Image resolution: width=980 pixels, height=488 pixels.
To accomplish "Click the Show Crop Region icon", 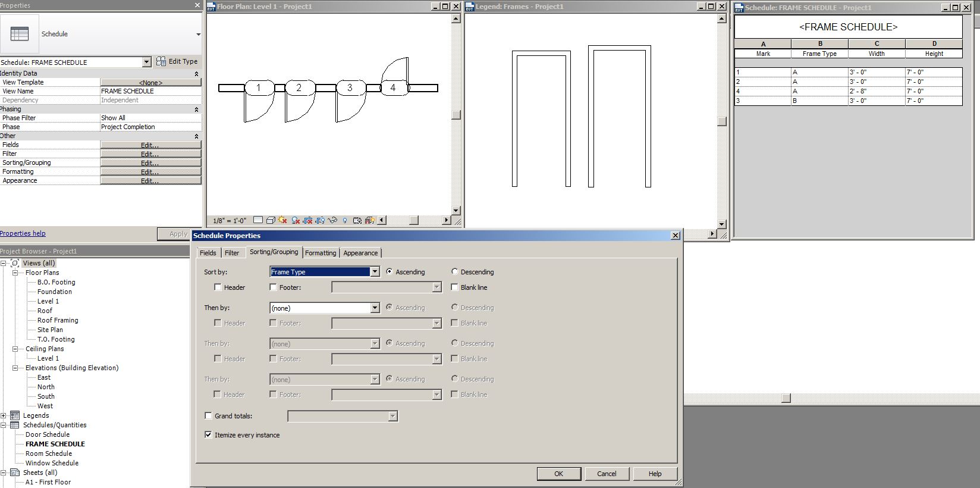I will point(320,220).
